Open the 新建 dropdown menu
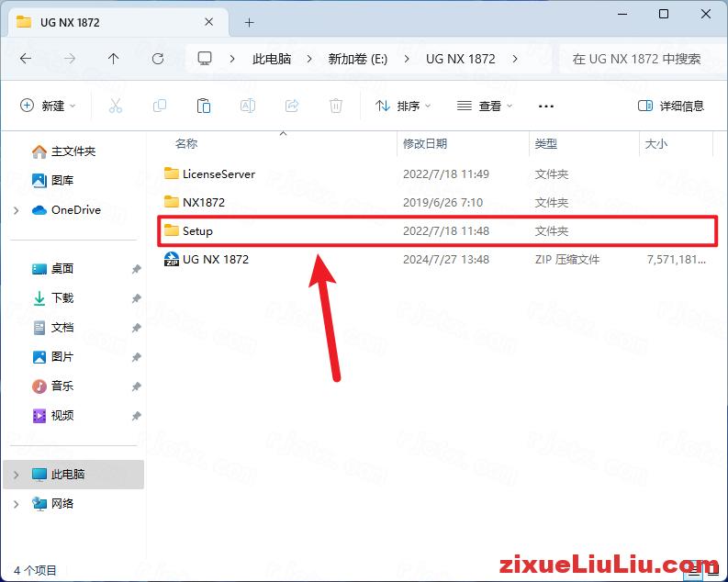Viewport: 728px width, 582px height. tap(48, 106)
